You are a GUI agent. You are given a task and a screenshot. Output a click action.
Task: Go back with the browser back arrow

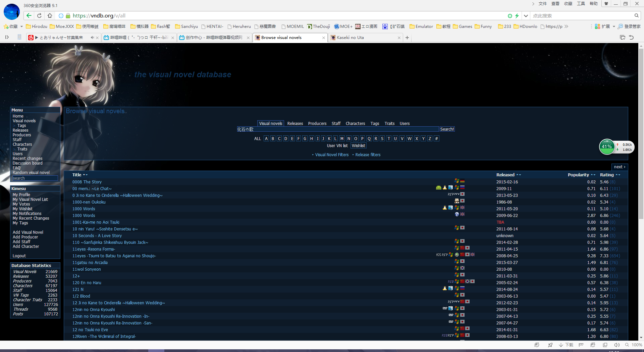29,16
